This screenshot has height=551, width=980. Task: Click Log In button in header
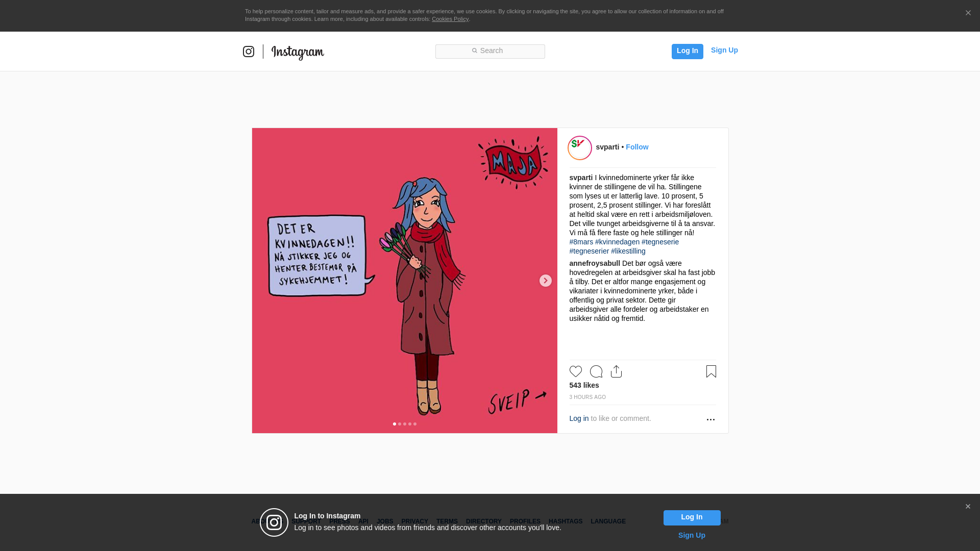688,51
